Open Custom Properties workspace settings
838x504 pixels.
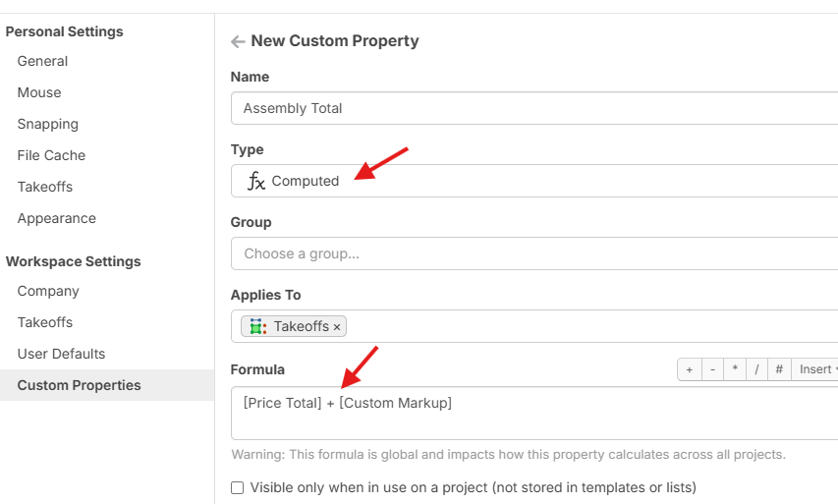(x=79, y=385)
